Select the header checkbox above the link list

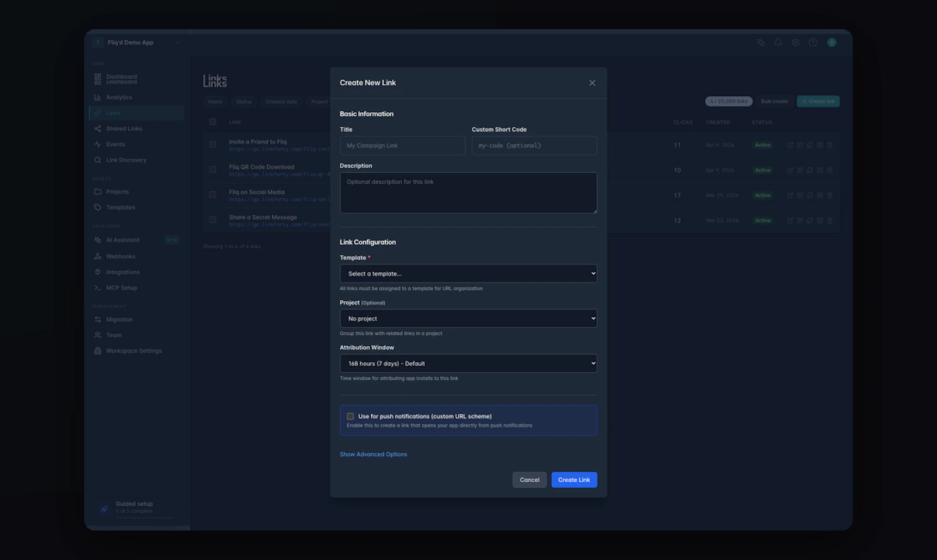213,121
